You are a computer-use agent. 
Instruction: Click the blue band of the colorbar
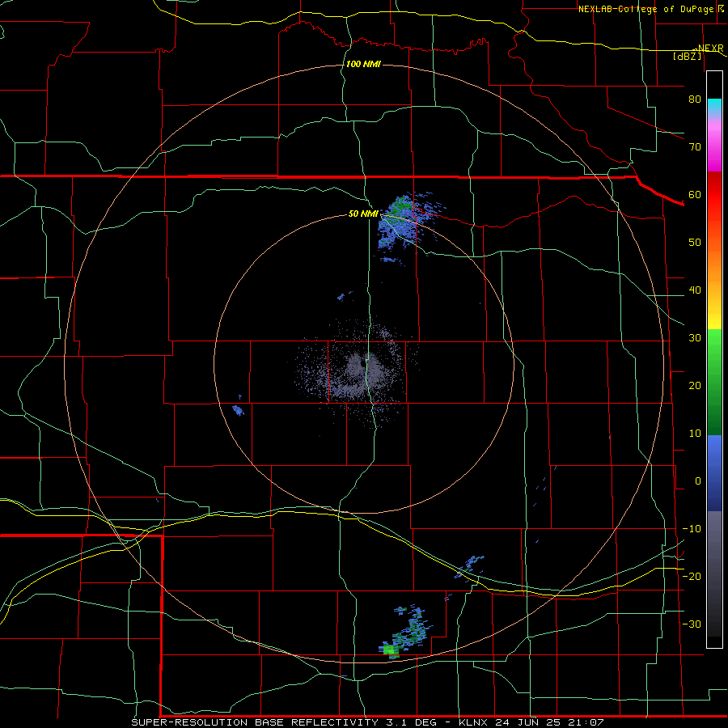714,473
